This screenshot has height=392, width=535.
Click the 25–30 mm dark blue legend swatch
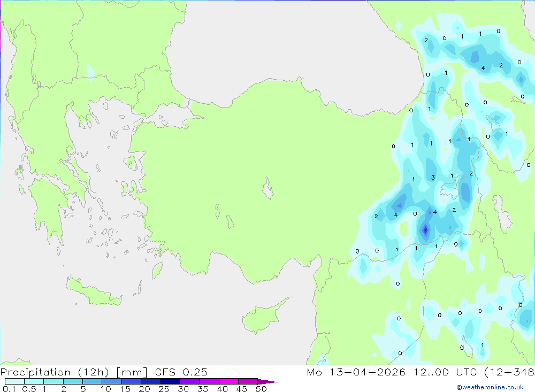(170, 381)
